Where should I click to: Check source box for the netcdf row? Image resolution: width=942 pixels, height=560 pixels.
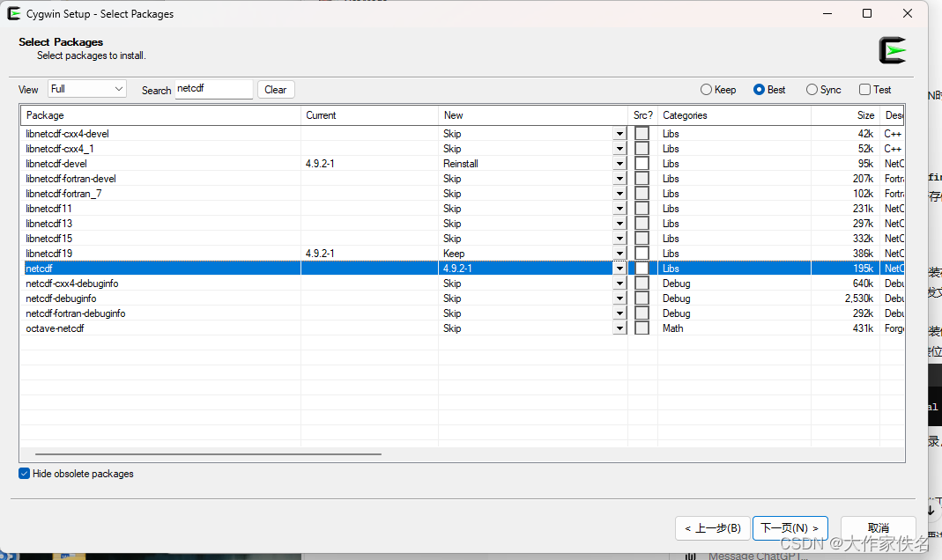642,269
